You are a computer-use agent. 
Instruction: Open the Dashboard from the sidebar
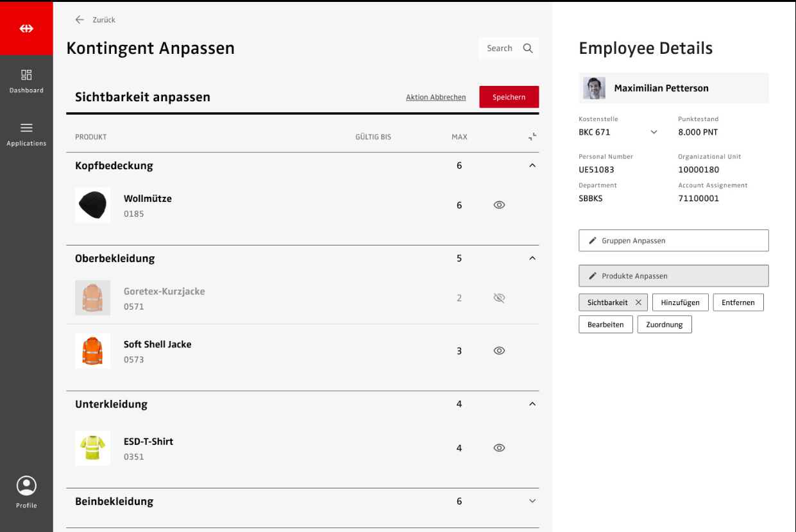click(26, 81)
